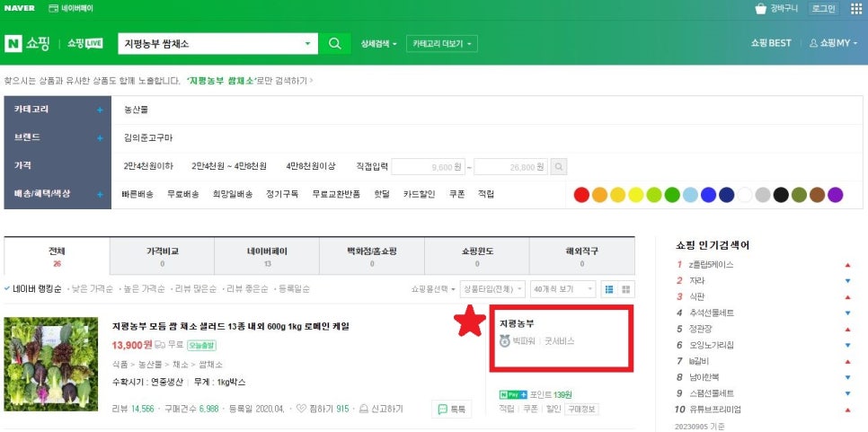Open 쇼핑MY menu
The height and width of the screenshot is (432, 868).
833,43
